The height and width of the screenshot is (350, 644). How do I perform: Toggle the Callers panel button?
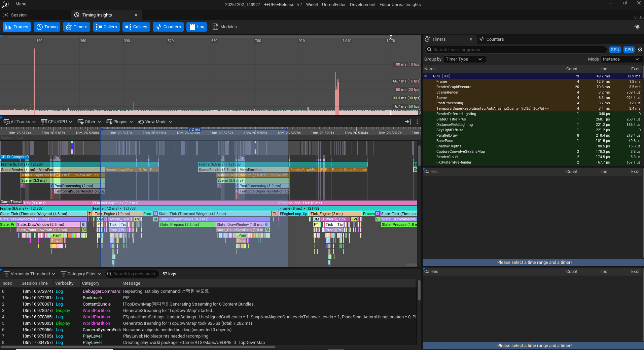click(106, 27)
